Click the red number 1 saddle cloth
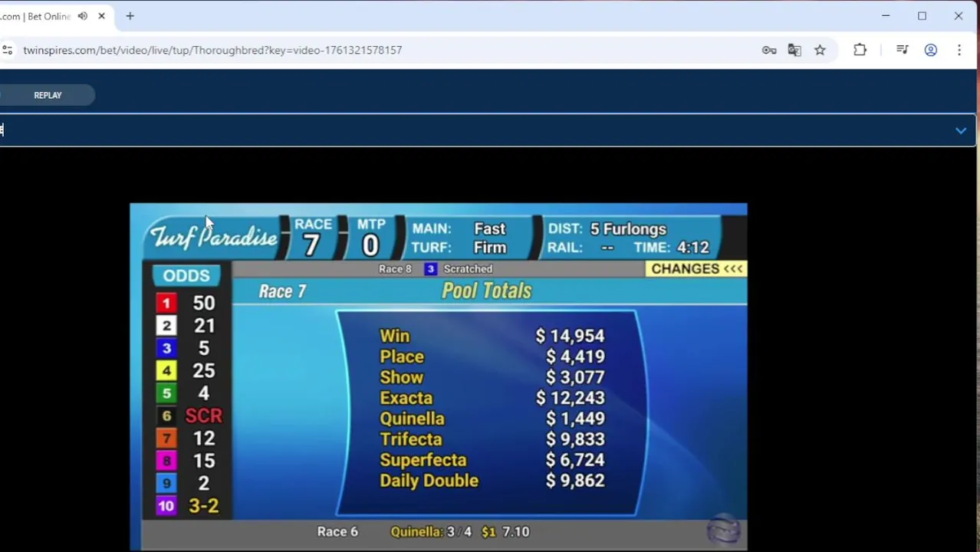The height and width of the screenshot is (552, 980). tap(166, 303)
